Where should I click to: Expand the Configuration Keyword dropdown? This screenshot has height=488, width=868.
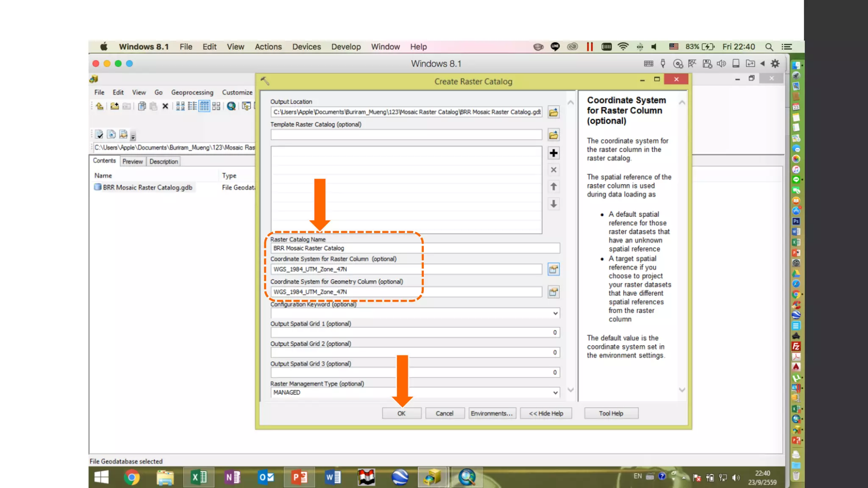pyautogui.click(x=555, y=313)
